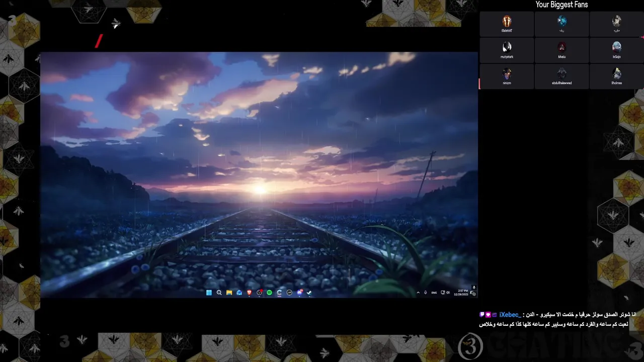Click the microphone tray icon

(x=426, y=293)
